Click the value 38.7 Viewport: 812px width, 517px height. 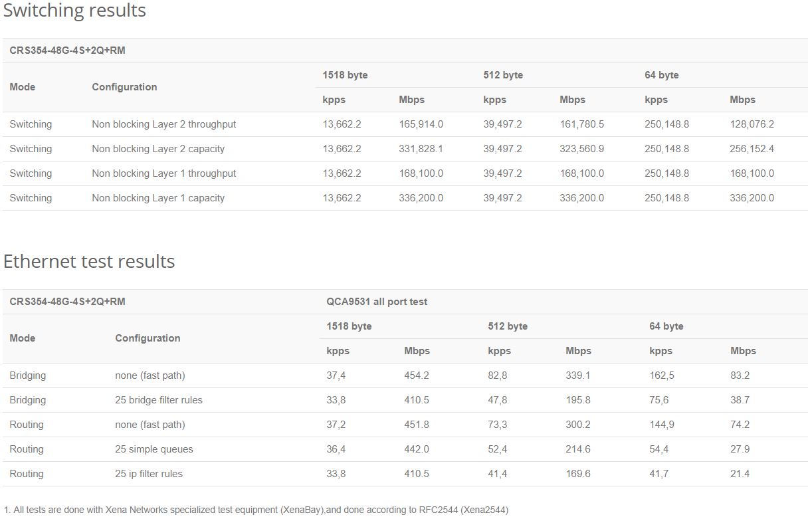point(740,400)
